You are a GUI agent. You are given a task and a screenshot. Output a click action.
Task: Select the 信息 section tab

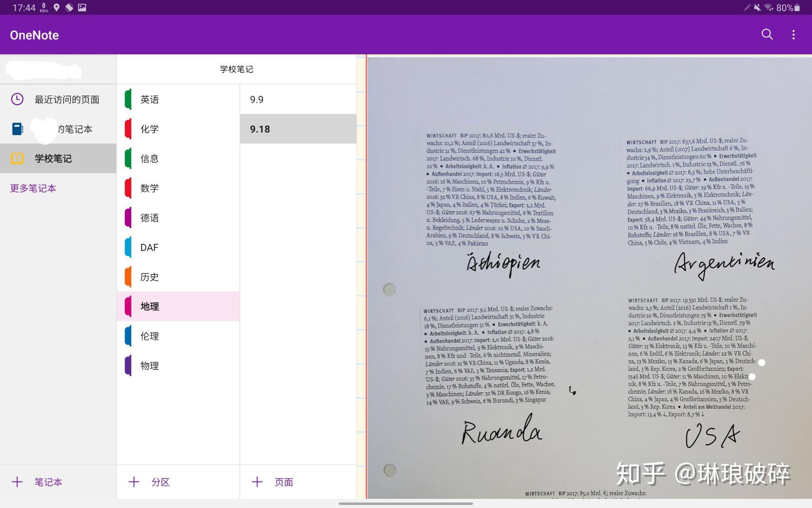pos(149,159)
